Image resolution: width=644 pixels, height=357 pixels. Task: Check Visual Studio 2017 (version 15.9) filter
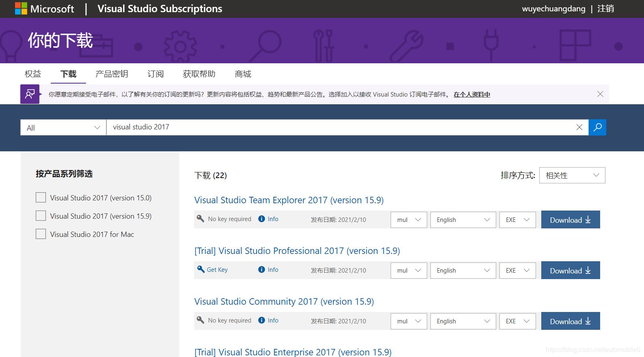41,216
